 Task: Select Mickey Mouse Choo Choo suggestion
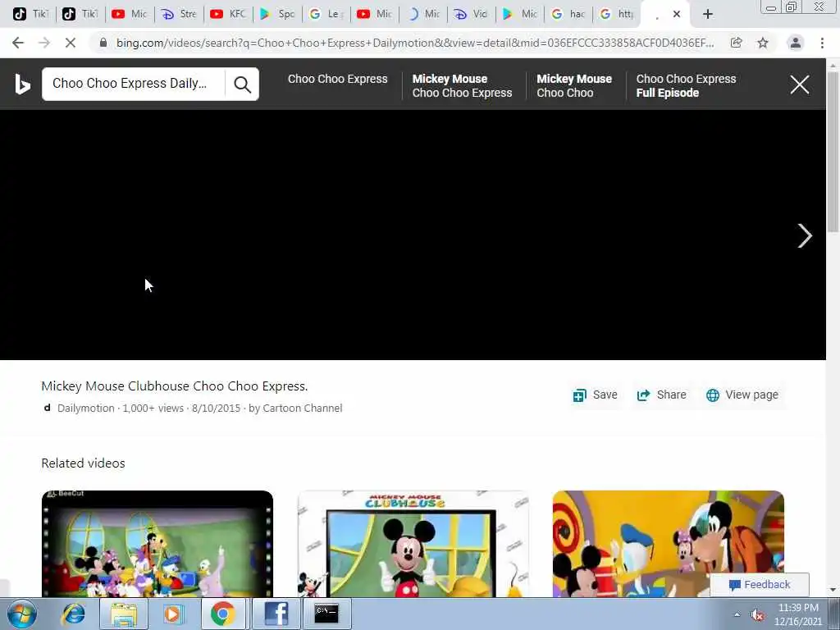coord(573,85)
